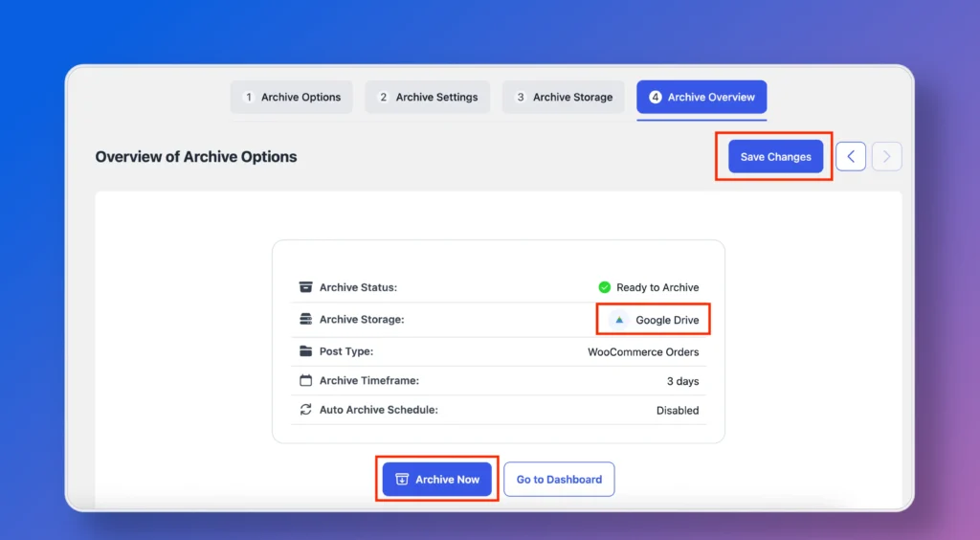The image size is (980, 540).
Task: Click the green Ready to Archive checkmark
Action: (x=605, y=287)
